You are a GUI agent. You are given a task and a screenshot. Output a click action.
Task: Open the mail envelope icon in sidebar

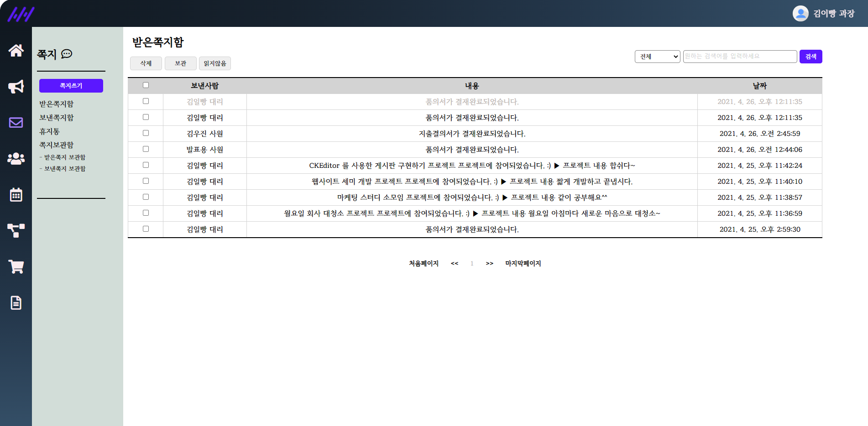pyautogui.click(x=16, y=123)
